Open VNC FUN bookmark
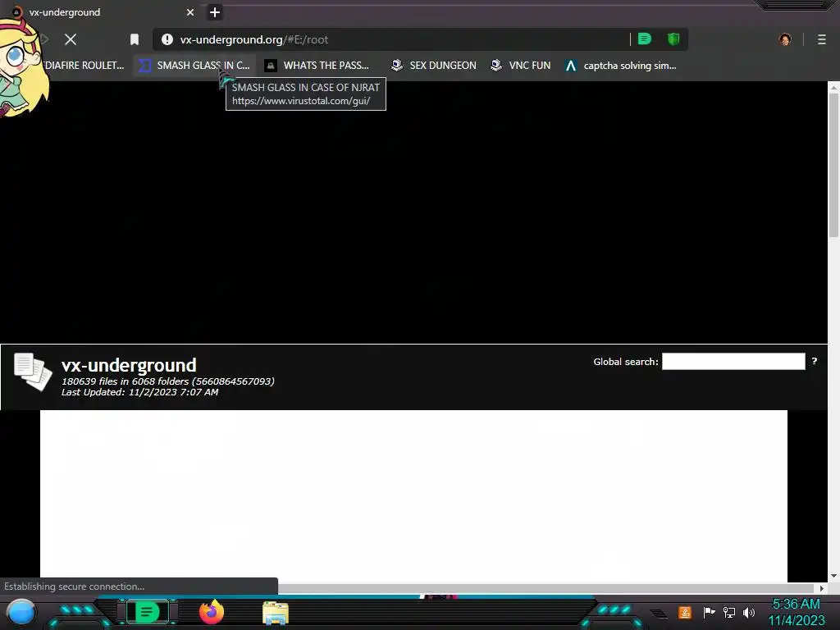840x630 pixels. [521, 66]
